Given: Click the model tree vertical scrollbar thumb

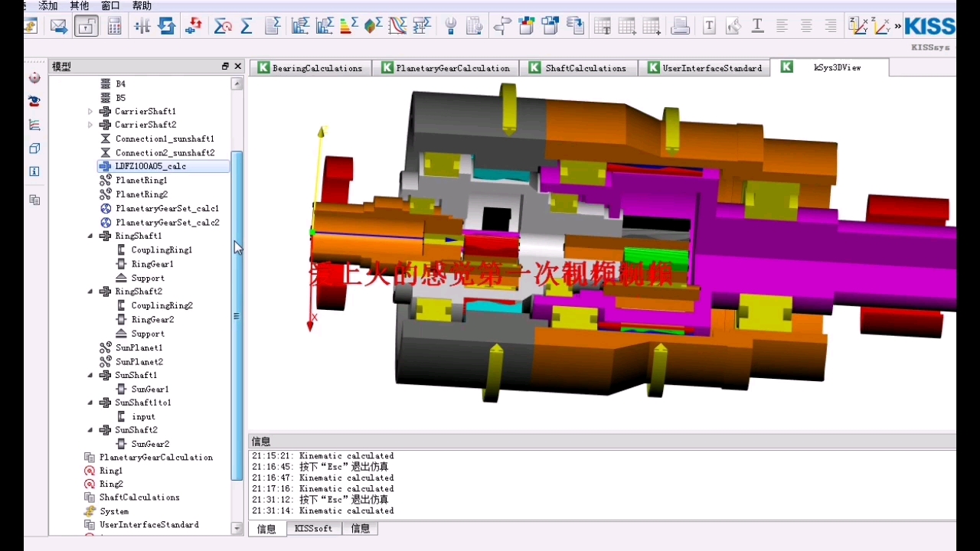Looking at the screenshot, I should click(237, 315).
